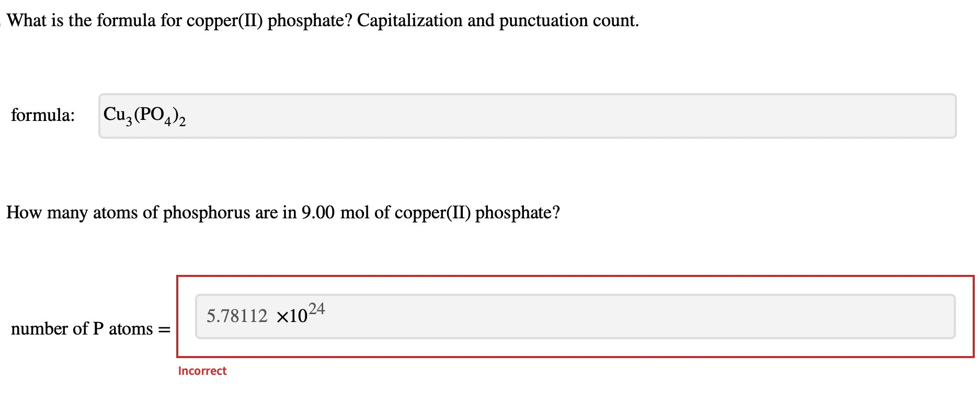Click the subscript 3 in the formula

[129, 122]
